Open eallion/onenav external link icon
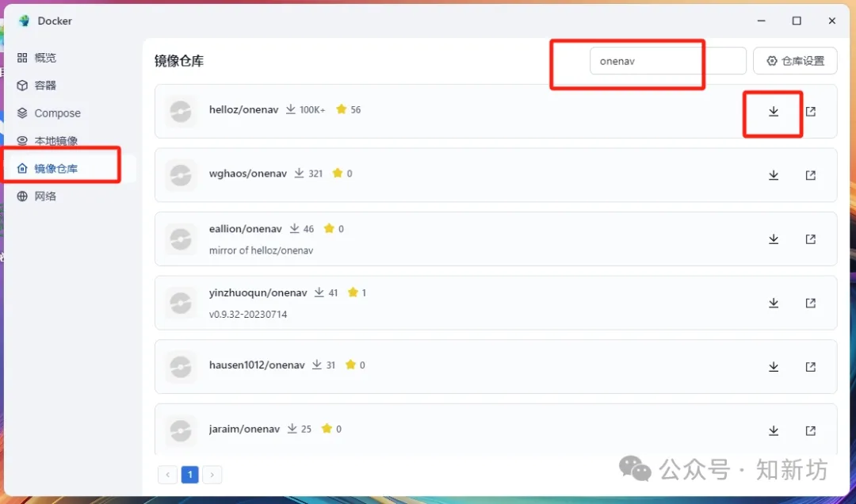856x504 pixels. pyautogui.click(x=811, y=239)
